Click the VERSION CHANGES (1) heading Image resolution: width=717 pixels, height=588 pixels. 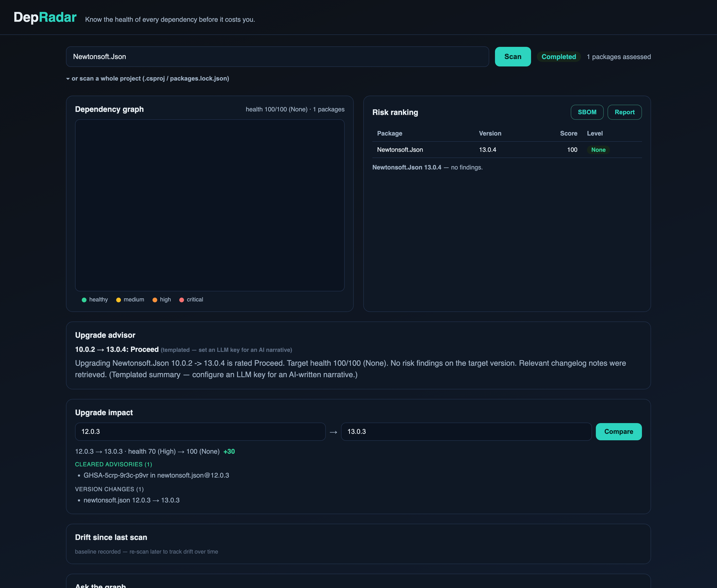point(109,489)
